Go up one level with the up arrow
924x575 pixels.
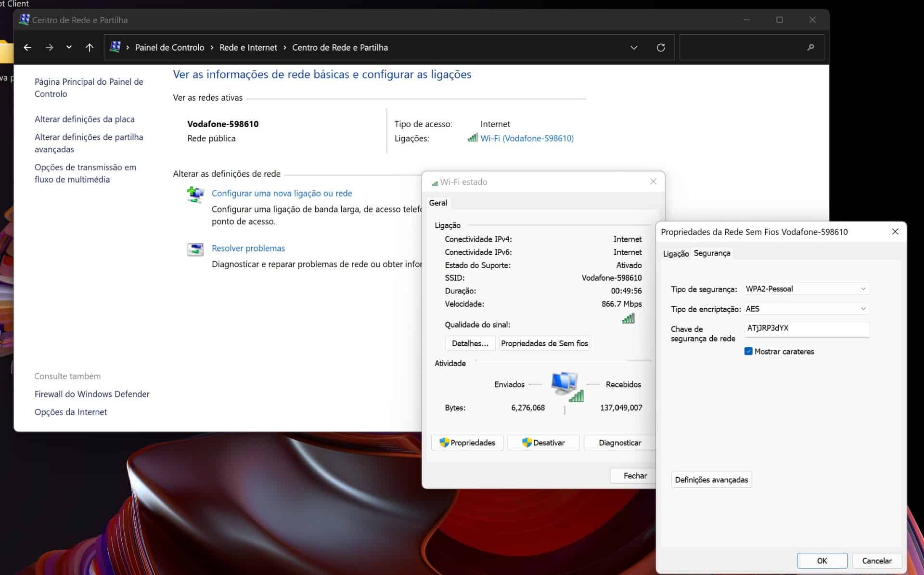click(90, 47)
